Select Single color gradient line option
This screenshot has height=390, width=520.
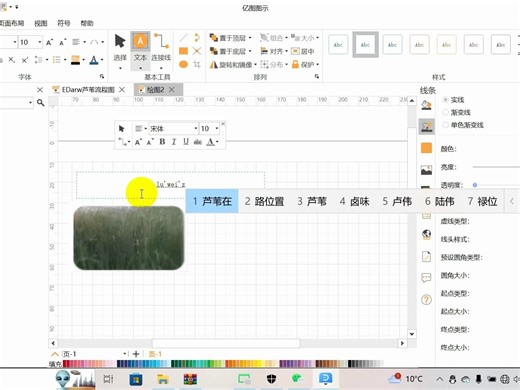[x=445, y=125]
